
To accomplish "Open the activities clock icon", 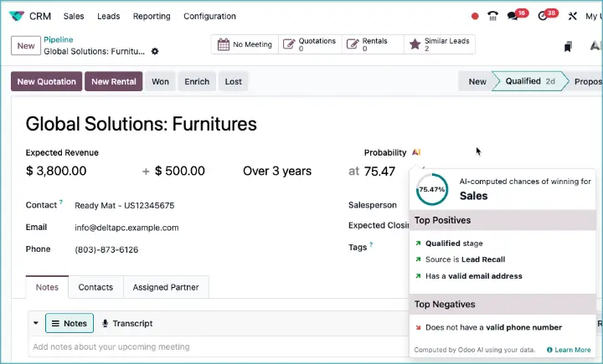I will [543, 16].
